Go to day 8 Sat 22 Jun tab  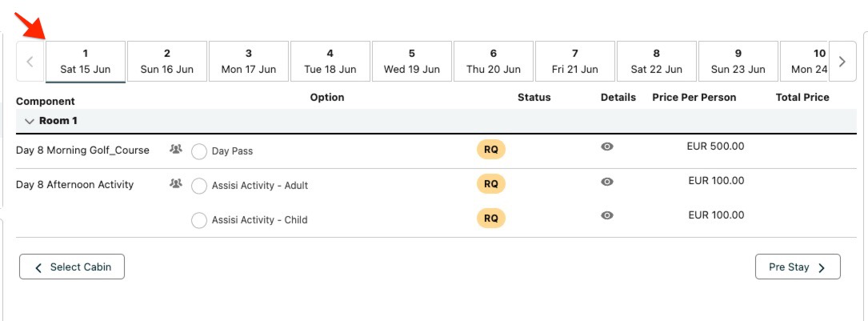[x=656, y=62]
